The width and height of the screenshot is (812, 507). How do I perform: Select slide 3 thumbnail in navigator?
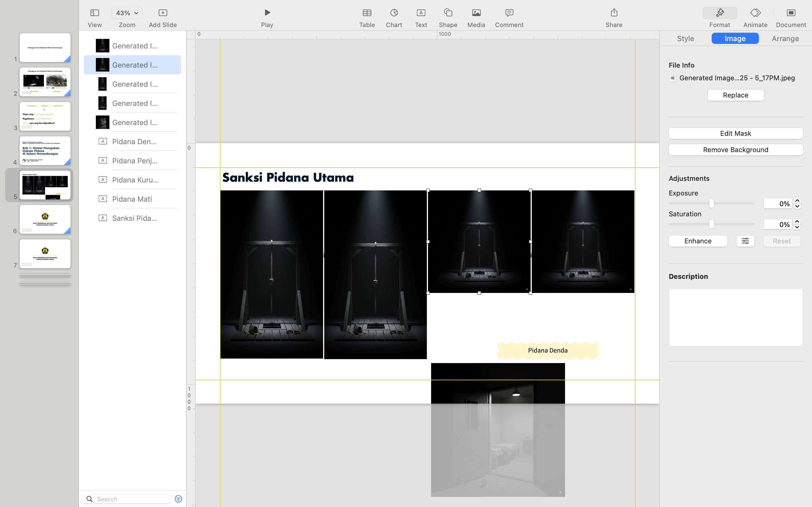45,116
